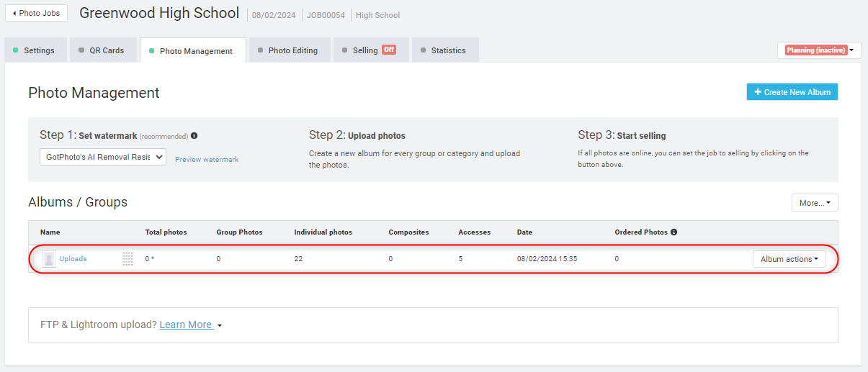
Task: Click the Preview watermark link
Action: [207, 160]
